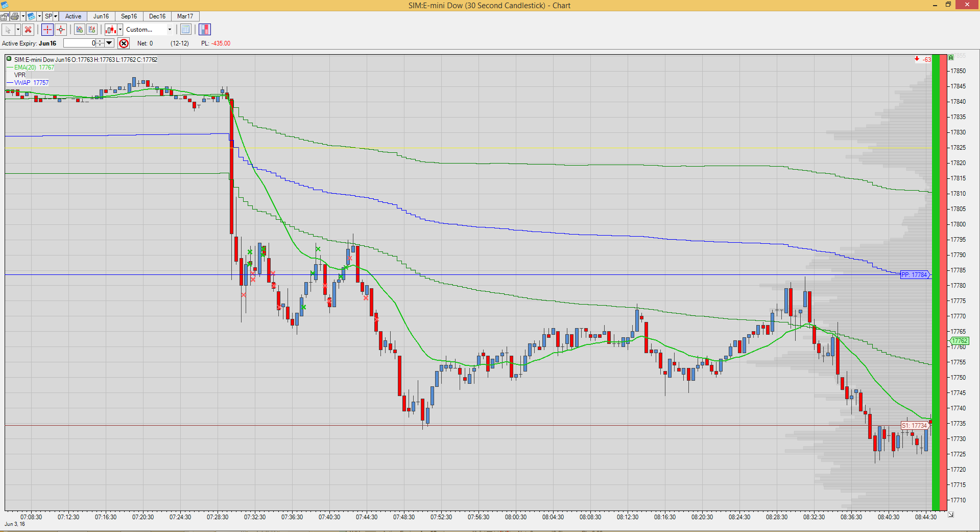Expand the chart template dropdown arrow
Screen dimensions: 980x532
tap(39, 16)
